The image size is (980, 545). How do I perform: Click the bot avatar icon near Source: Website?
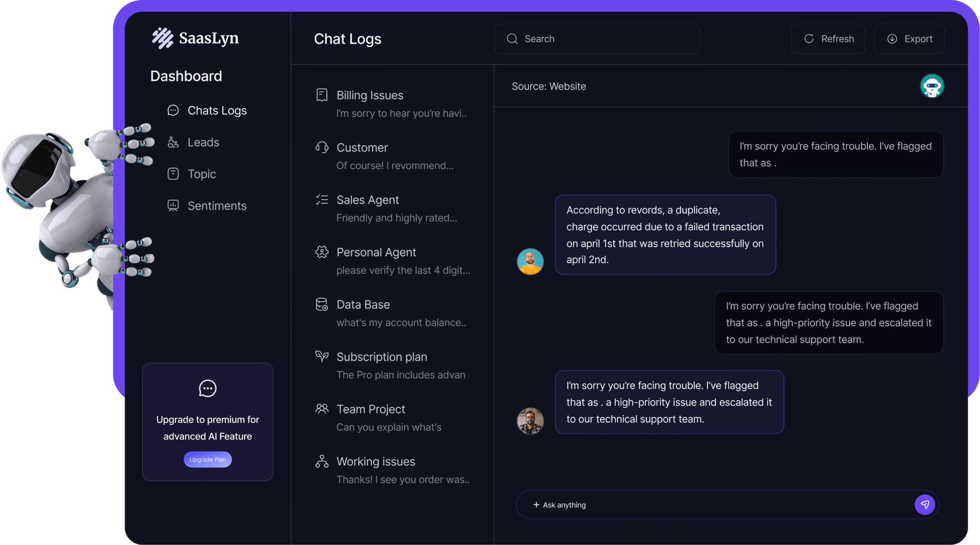pyautogui.click(x=931, y=86)
